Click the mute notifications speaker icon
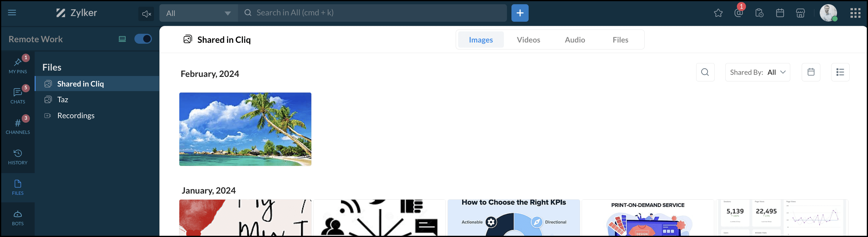Screen dimensions: 868x237 click(x=146, y=14)
